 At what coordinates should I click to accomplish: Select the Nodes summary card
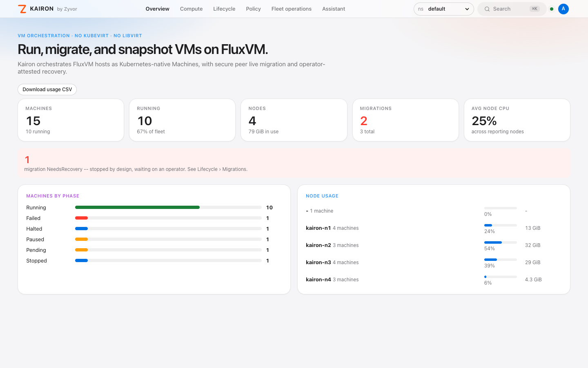[x=294, y=120]
